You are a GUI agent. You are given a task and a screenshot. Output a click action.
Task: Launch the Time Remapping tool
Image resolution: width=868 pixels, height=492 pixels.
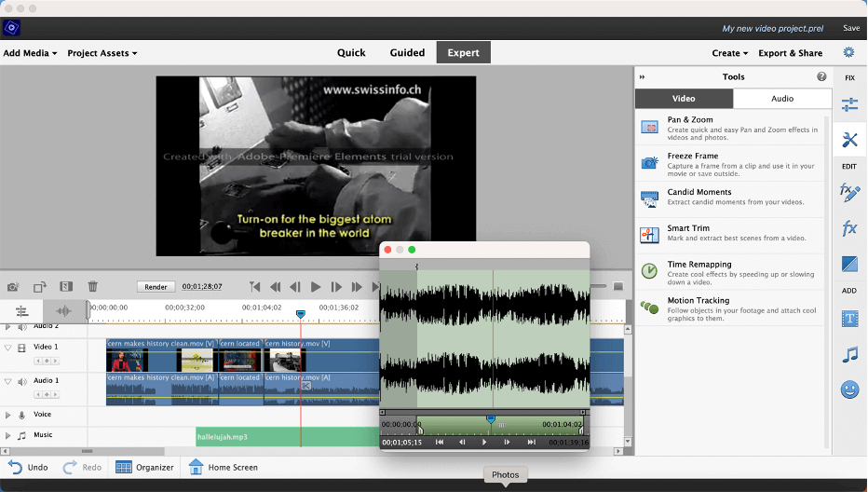coord(698,265)
